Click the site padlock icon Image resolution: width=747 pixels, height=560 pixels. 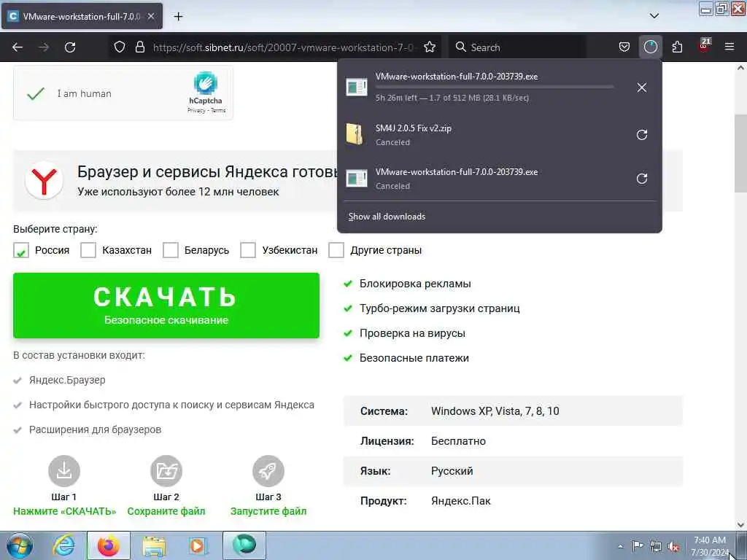pos(139,47)
